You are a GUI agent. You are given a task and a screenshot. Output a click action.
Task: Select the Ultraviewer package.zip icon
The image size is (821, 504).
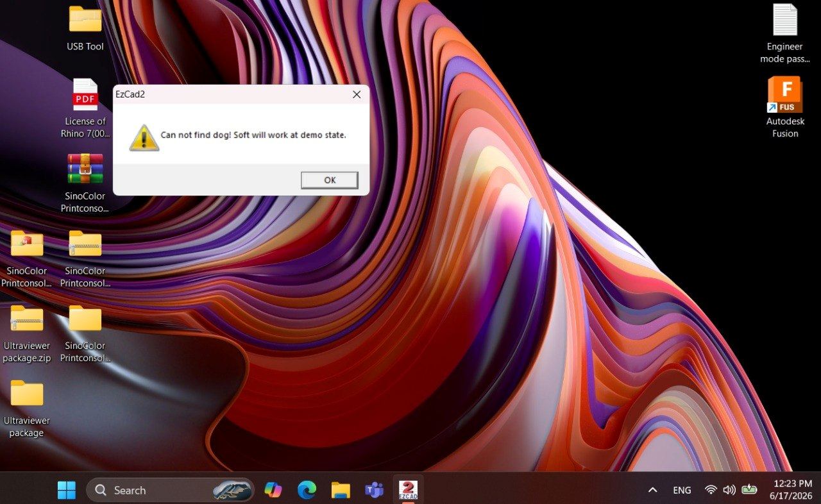tap(27, 333)
